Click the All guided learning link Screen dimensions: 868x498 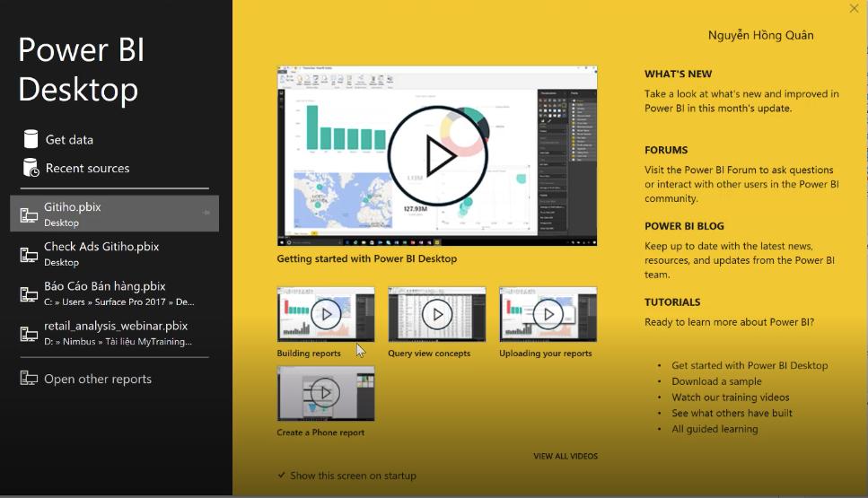(x=715, y=429)
